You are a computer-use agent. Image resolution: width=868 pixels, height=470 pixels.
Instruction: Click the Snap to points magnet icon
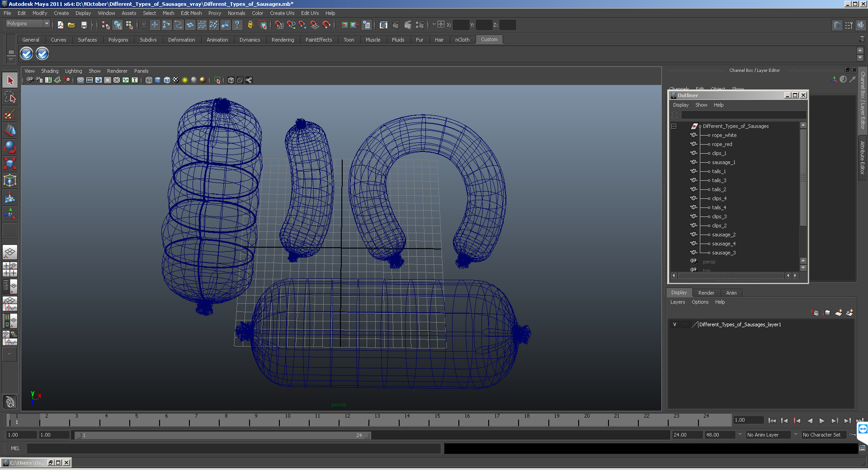302,25
